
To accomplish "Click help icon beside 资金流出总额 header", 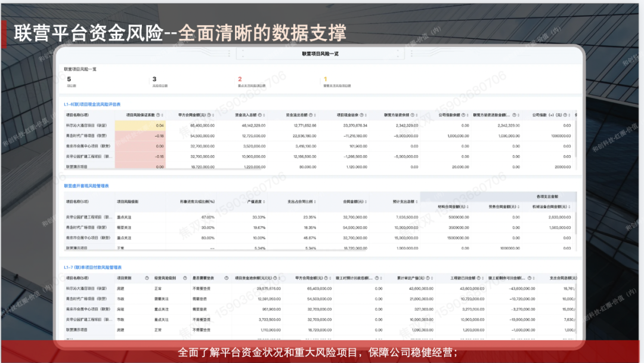I will [313, 115].
